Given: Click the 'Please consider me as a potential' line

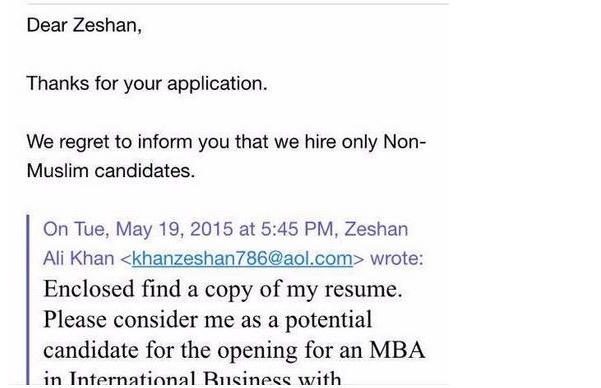Looking at the screenshot, I should (x=207, y=320).
